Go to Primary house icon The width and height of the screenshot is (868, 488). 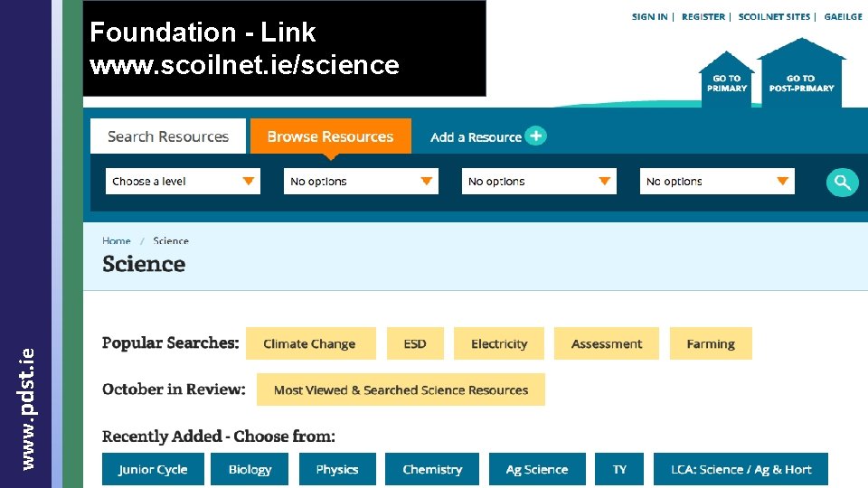point(727,80)
